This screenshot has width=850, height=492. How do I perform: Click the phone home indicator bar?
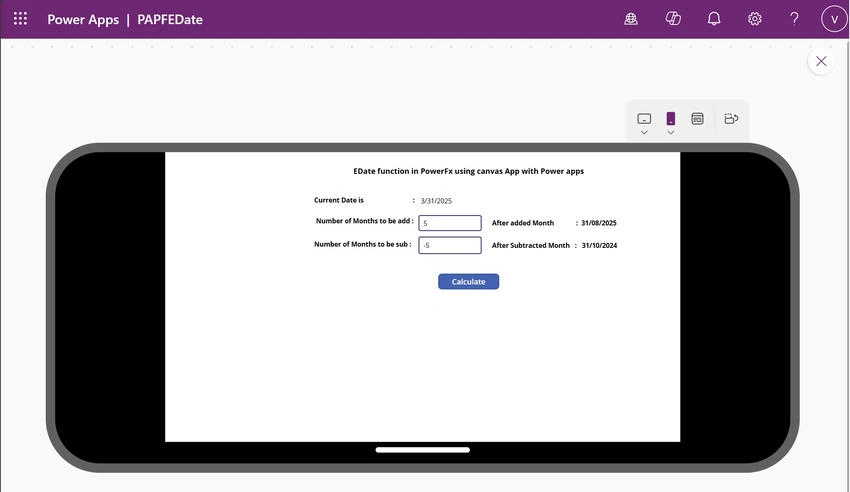422,450
